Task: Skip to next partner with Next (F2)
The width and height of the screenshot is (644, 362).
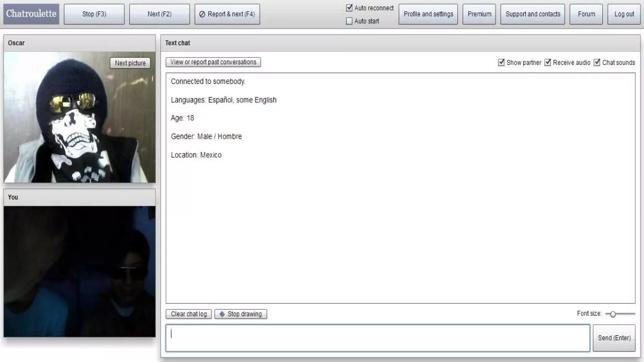Action: click(159, 14)
